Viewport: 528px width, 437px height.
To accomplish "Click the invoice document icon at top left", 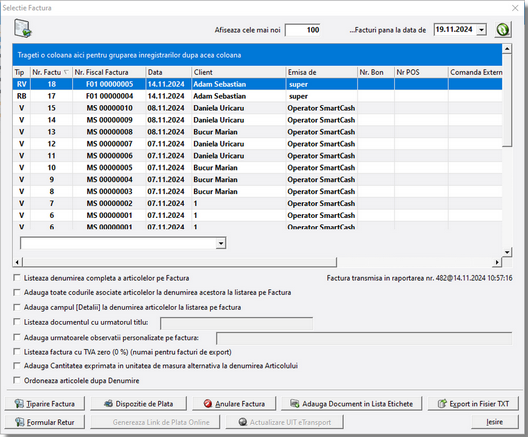I will pyautogui.click(x=23, y=29).
